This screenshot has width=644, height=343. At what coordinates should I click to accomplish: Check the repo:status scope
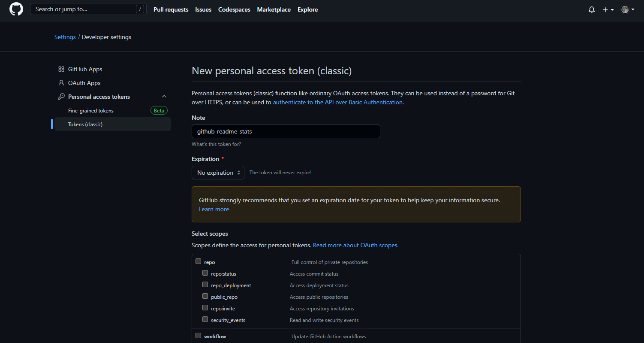click(205, 273)
